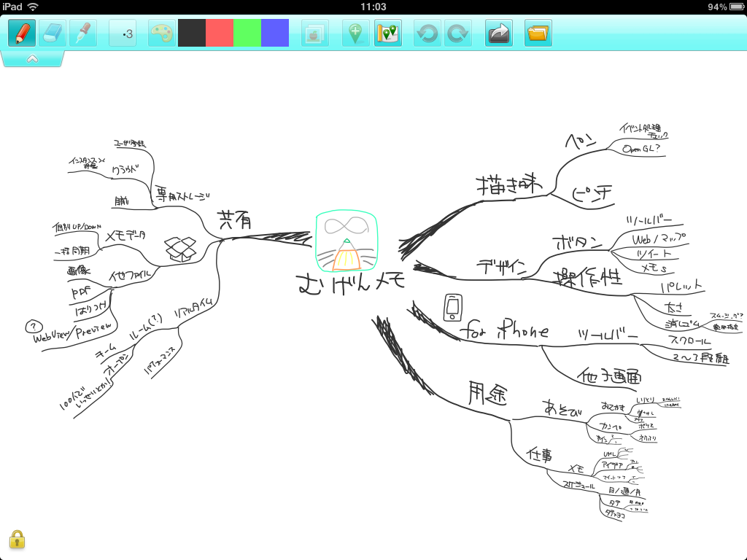Choose the black color swatch
The height and width of the screenshot is (560, 747).
(x=192, y=34)
